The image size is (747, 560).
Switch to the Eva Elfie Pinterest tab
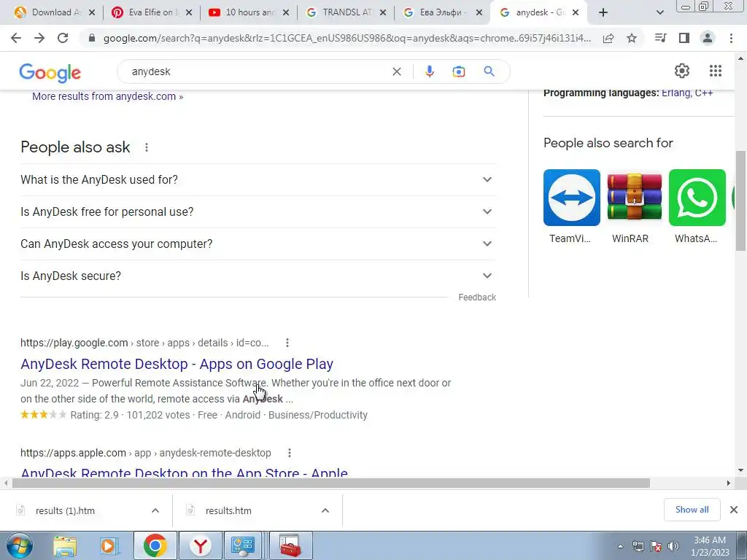150,12
